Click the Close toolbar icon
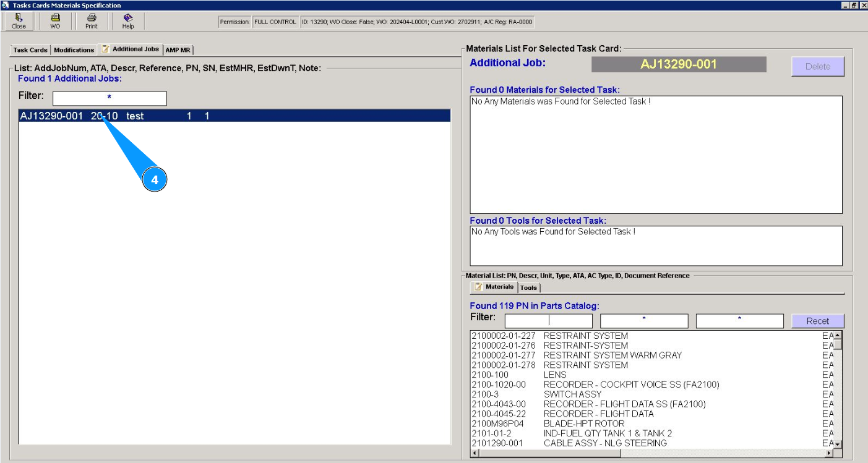This screenshot has height=463, width=868. pos(19,22)
